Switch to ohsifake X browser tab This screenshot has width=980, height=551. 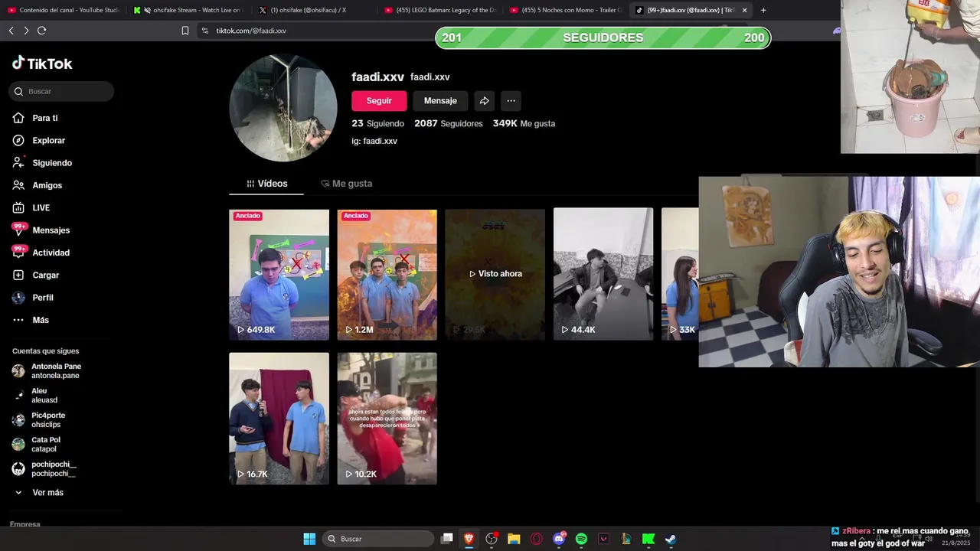click(x=315, y=10)
